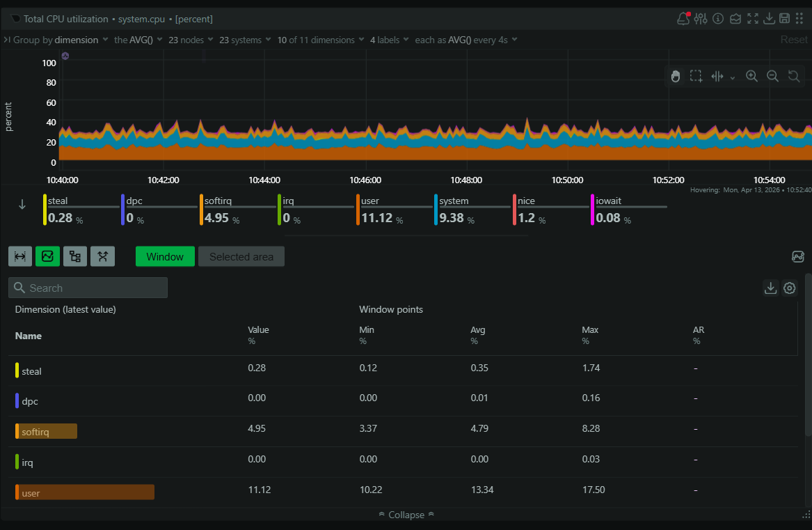Click Reset to clear chart settings

(794, 40)
